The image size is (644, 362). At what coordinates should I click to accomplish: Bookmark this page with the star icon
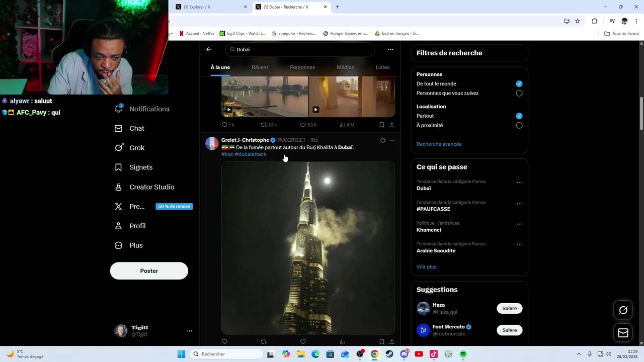(x=578, y=21)
